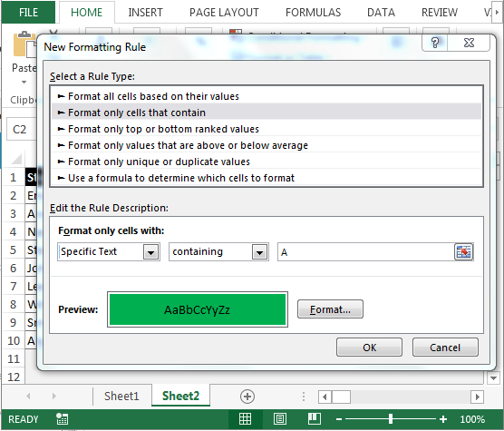The width and height of the screenshot is (504, 431).
Task: Switch to Normal view in the status bar
Action: click(x=245, y=419)
